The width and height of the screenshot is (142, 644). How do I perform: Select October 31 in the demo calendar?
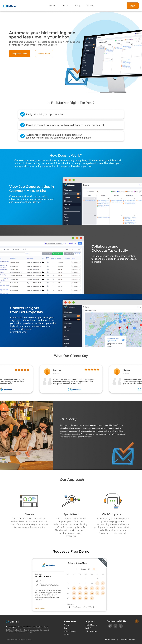click(x=92, y=598)
